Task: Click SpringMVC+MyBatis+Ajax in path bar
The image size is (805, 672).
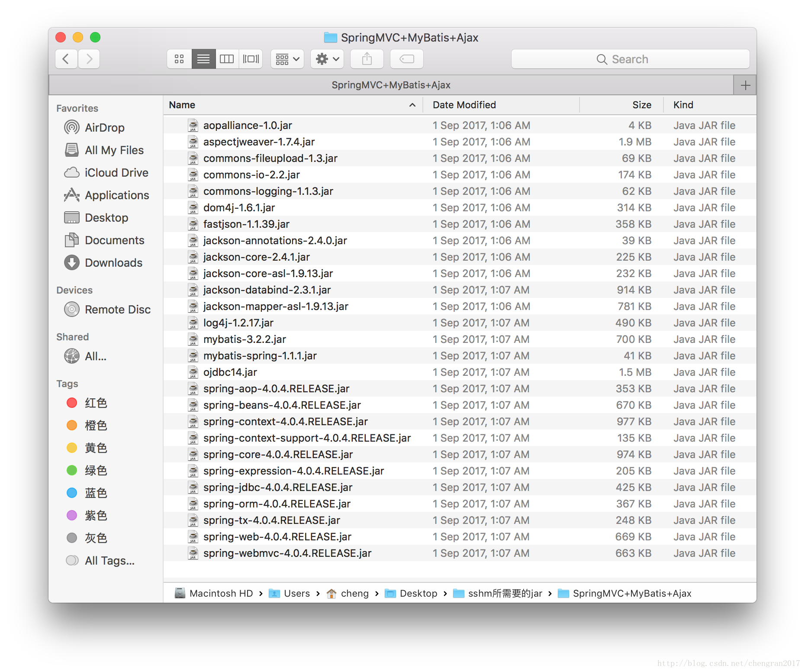Action: click(x=625, y=593)
